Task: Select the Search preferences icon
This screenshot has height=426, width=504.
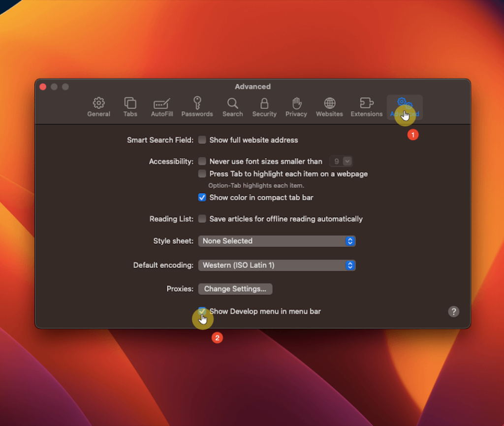Action: coord(232,107)
